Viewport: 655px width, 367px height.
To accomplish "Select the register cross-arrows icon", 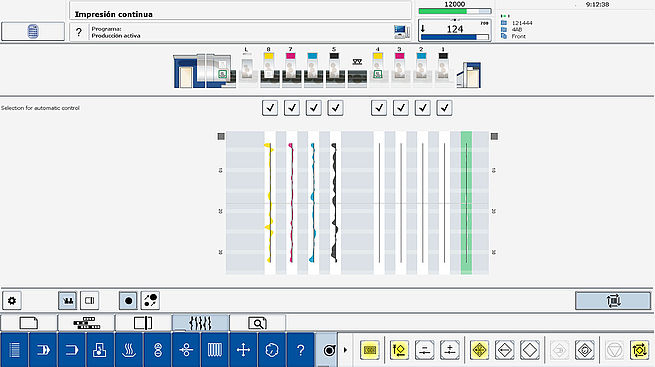I will coord(243,350).
